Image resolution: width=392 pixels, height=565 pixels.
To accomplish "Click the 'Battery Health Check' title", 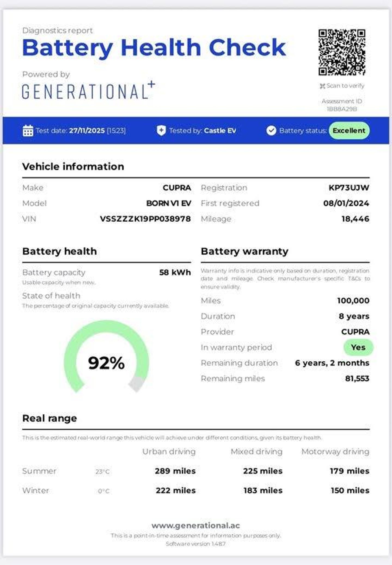I will tap(154, 48).
